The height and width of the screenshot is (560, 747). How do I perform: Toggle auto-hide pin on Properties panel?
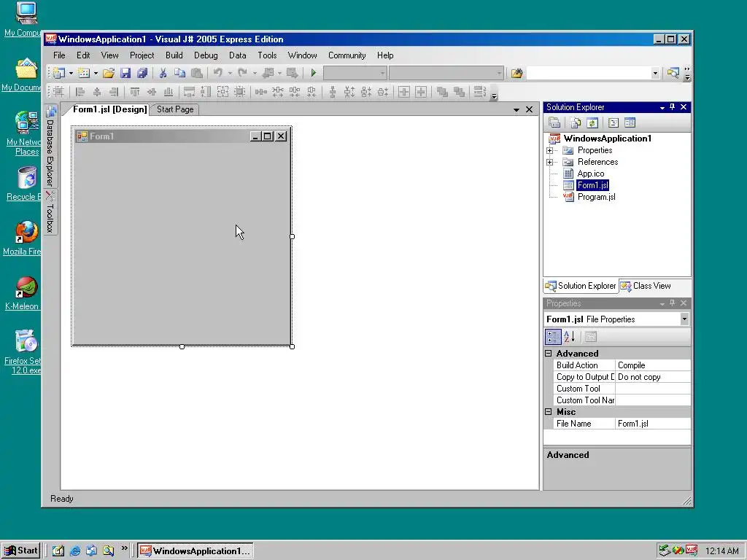[x=672, y=303]
